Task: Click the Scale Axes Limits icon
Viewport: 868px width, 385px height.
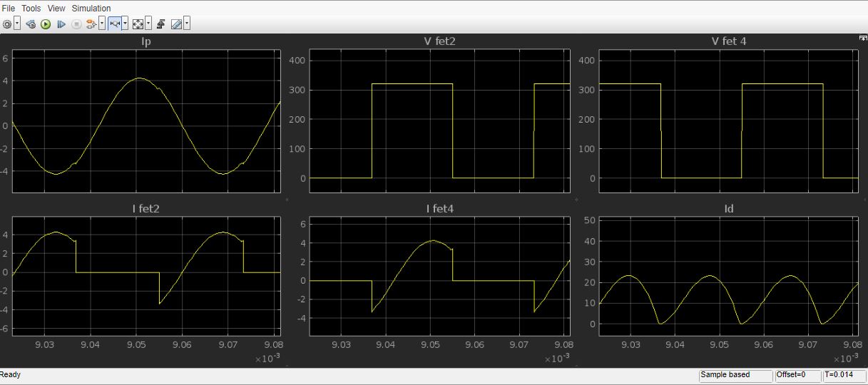Action: 138,24
